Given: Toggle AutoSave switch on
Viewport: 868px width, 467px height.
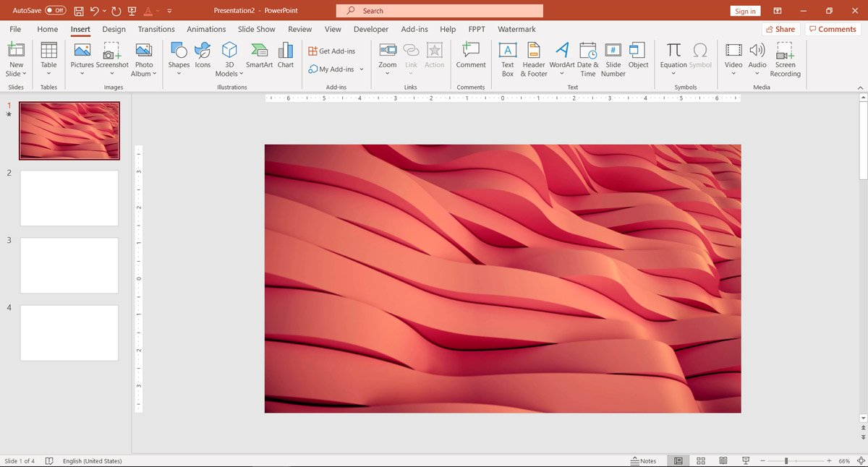Looking at the screenshot, I should [x=55, y=11].
